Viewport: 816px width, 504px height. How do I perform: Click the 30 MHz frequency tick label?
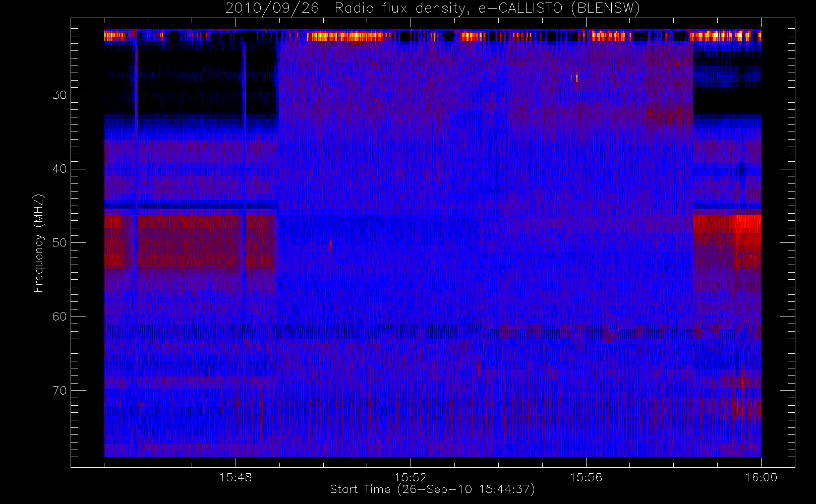(60, 95)
